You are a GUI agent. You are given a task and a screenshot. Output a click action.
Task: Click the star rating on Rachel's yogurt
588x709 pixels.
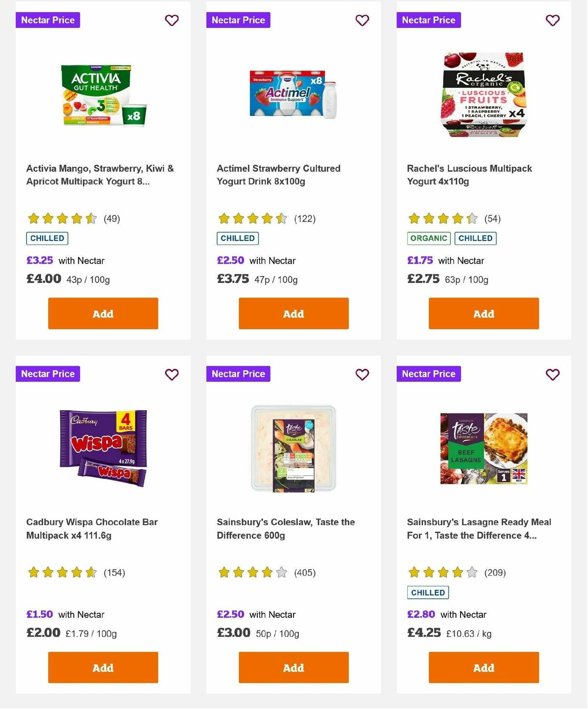pyautogui.click(x=442, y=218)
